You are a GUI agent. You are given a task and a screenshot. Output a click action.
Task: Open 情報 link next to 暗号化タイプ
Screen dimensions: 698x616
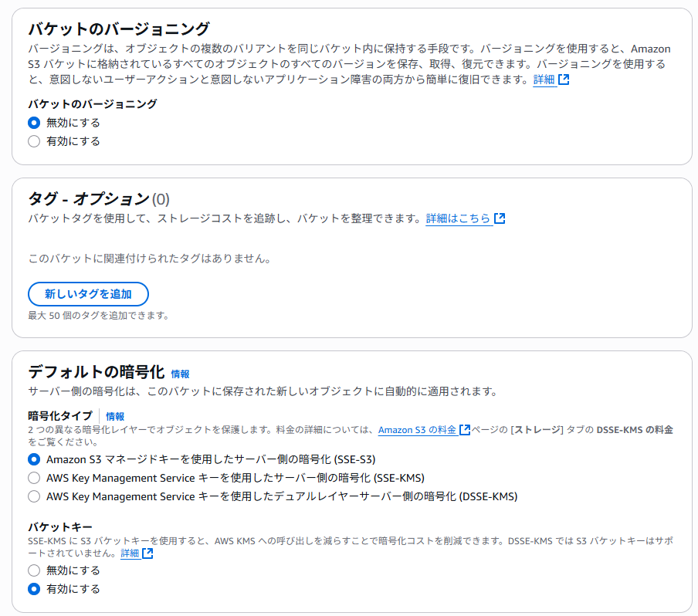[x=115, y=416]
